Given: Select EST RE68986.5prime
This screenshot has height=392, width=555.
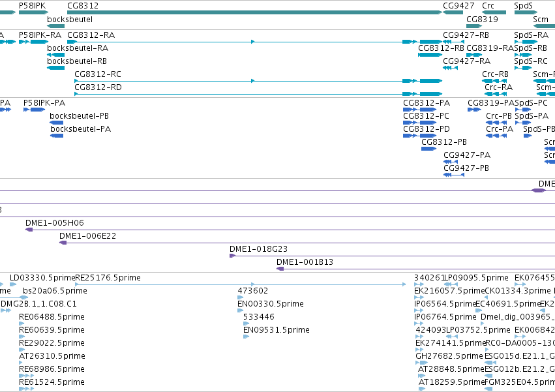Looking at the screenshot, I should point(52,370).
